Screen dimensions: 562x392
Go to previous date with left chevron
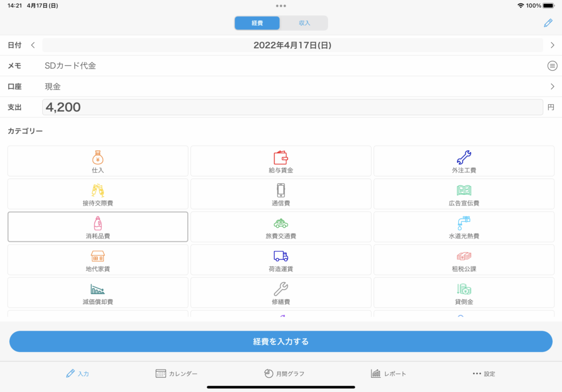(33, 45)
